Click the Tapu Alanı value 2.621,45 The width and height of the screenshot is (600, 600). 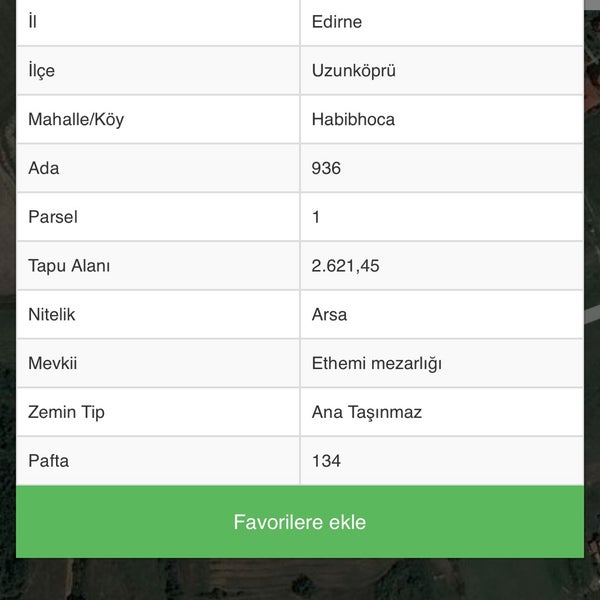point(346,266)
